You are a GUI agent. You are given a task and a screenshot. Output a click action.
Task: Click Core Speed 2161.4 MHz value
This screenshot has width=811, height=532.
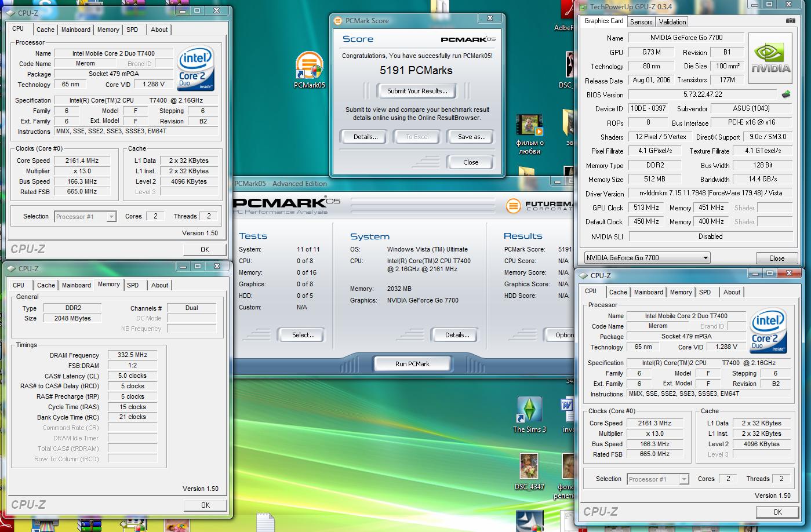tap(82, 161)
